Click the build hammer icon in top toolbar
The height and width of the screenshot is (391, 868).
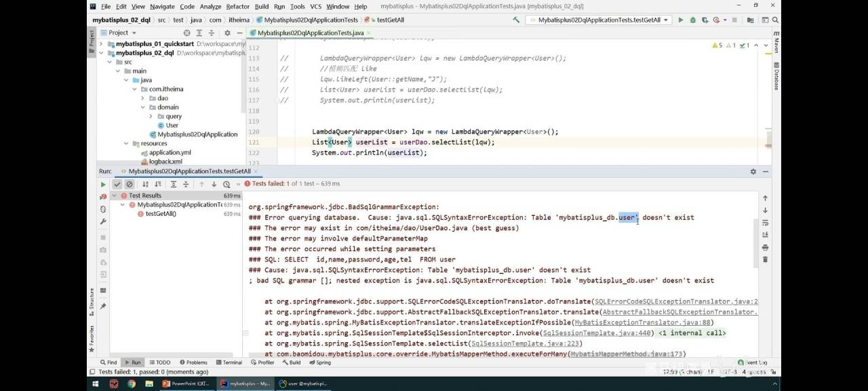[x=517, y=20]
